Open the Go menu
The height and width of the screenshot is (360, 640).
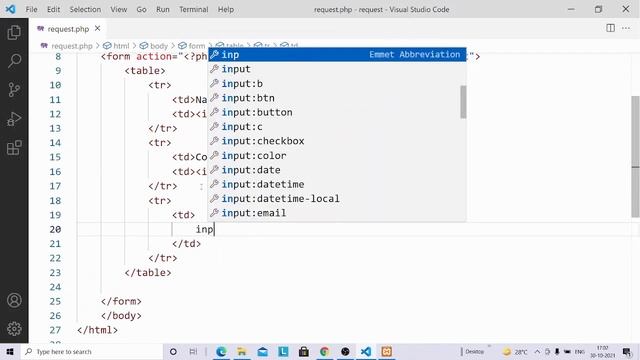(141, 9)
